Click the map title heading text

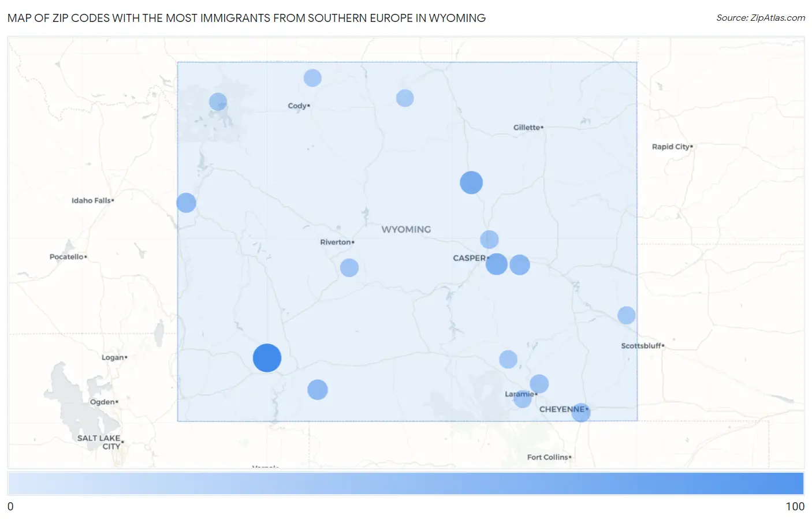pos(247,18)
